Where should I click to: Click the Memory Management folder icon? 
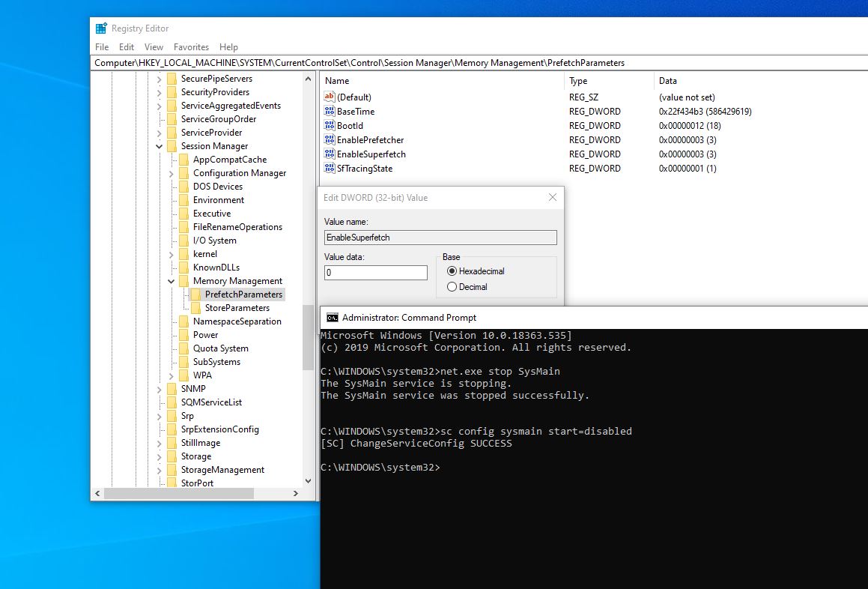183,280
